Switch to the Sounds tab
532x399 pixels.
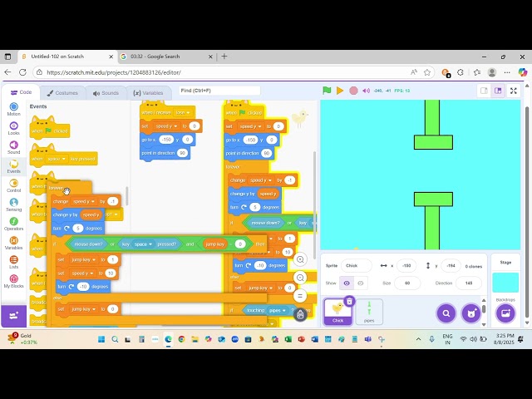[106, 93]
